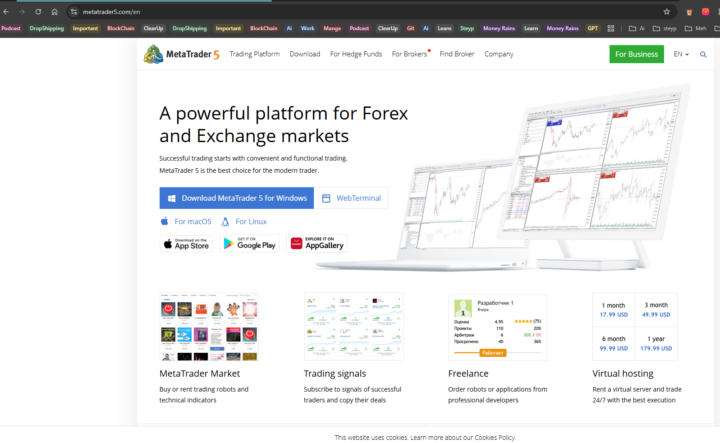
Task: Open the Work bookmark
Action: 308,28
